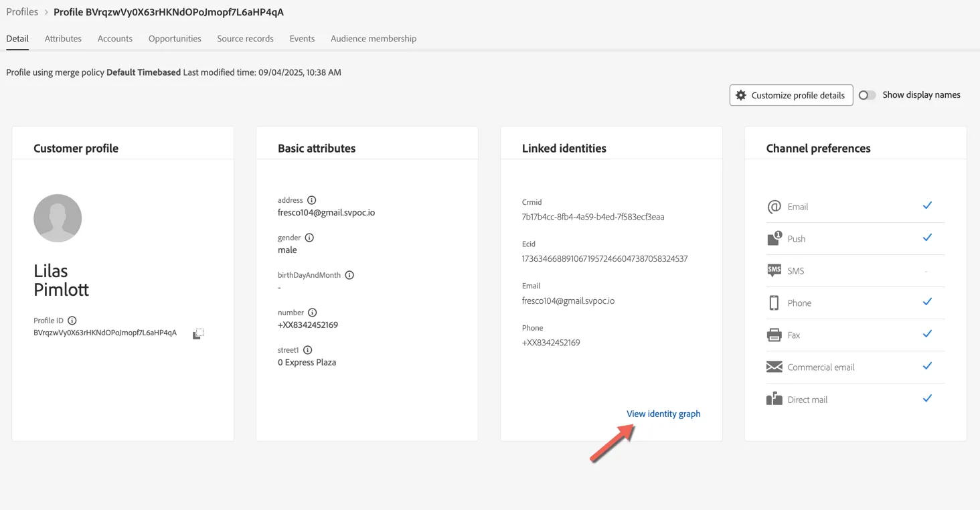
Task: Click the Crmid value 7b17b4cc-8fb4-4a59-b4ed-7f583ecf3eaa
Action: (x=593, y=217)
